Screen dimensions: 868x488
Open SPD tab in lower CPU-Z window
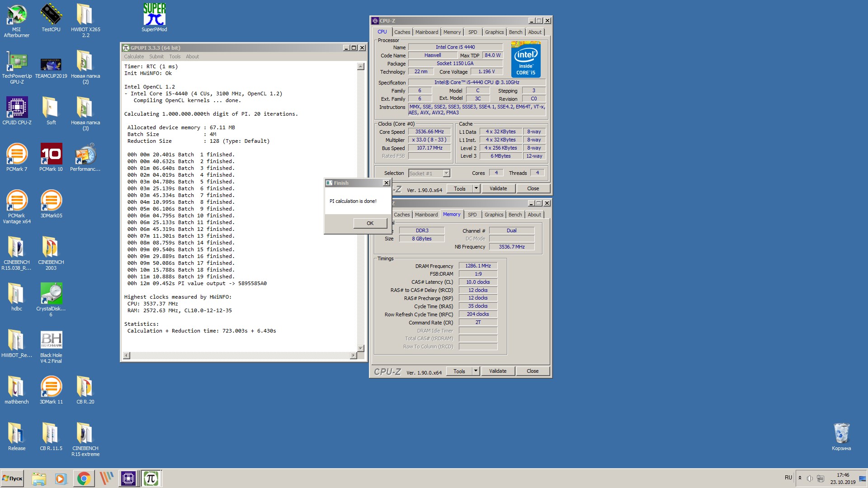click(x=472, y=215)
